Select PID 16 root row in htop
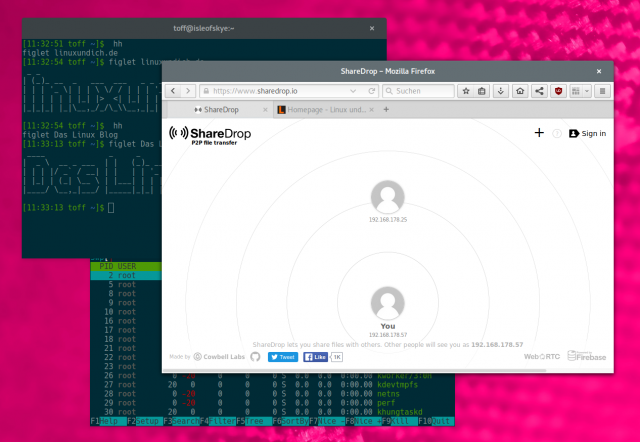Screen dimensions: 640x442 [x=126, y=321]
